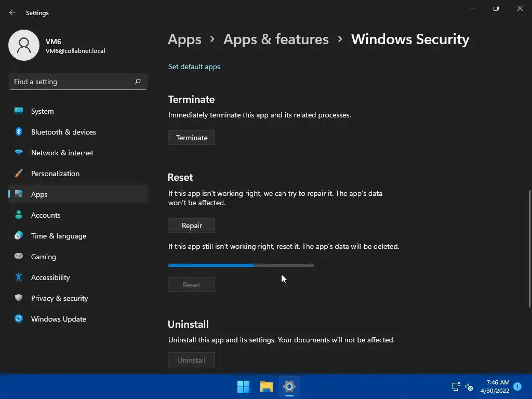Click the Personalization paintbrush icon
Image resolution: width=532 pixels, height=399 pixels.
(x=19, y=173)
